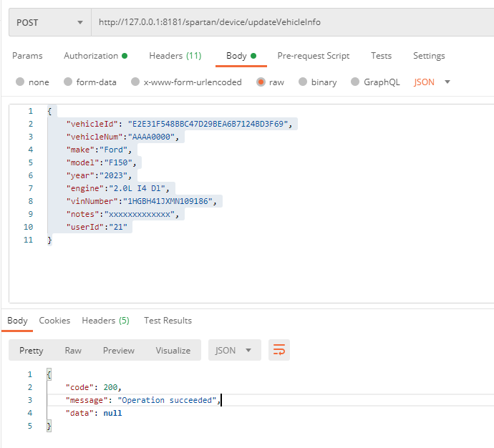Open the response JSON format dropdown
This screenshot has width=494, height=448.
(x=234, y=350)
